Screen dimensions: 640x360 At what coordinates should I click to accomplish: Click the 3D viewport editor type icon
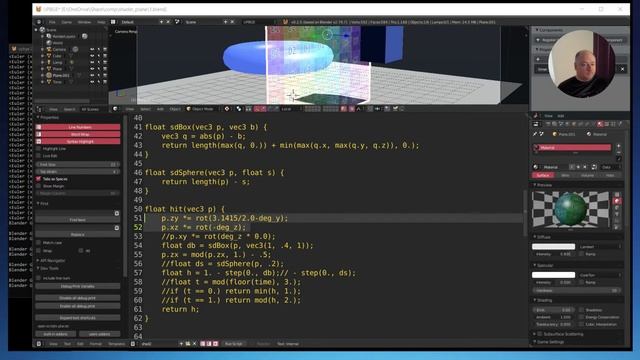[116, 109]
